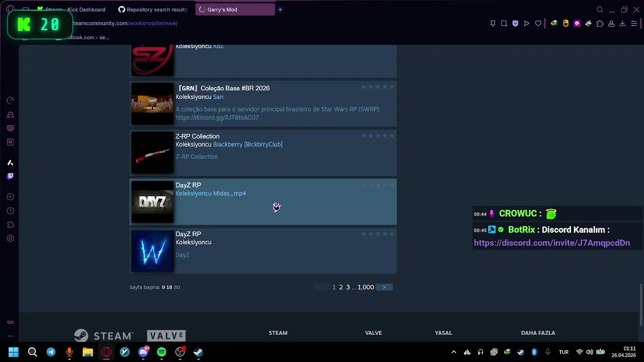Open Midas_mp4 creator link
This screenshot has height=362, width=644.
[x=229, y=193]
